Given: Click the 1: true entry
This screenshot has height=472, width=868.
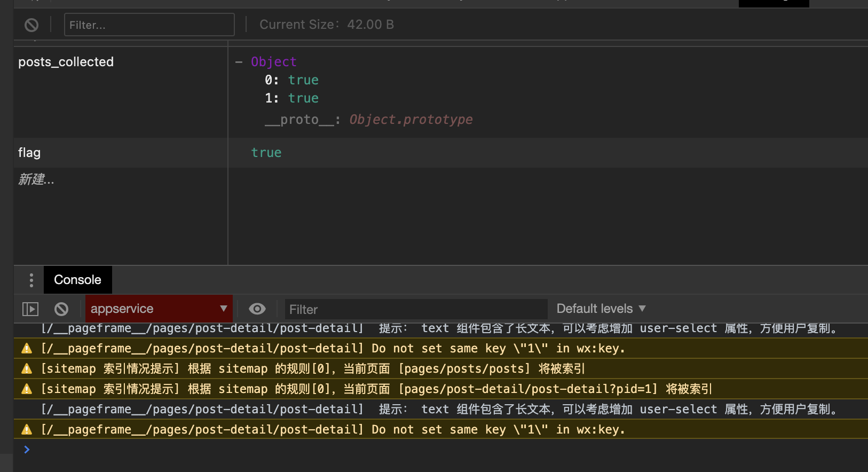Looking at the screenshot, I should coord(291,98).
